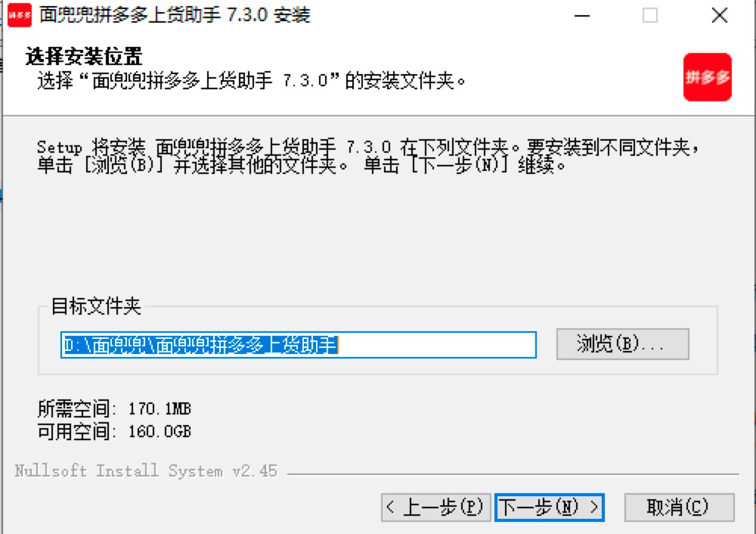The width and height of the screenshot is (756, 534).
Task: Click the disabled maximize window button
Action: 649,15
